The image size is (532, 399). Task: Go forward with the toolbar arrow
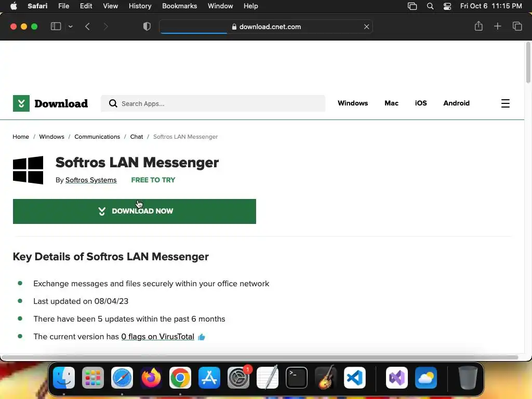click(105, 26)
